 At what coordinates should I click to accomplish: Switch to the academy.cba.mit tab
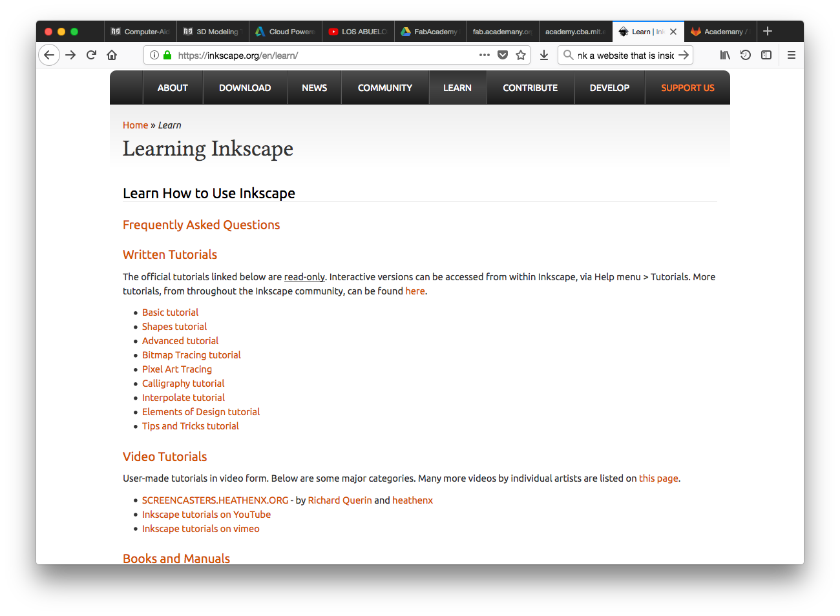tap(574, 32)
